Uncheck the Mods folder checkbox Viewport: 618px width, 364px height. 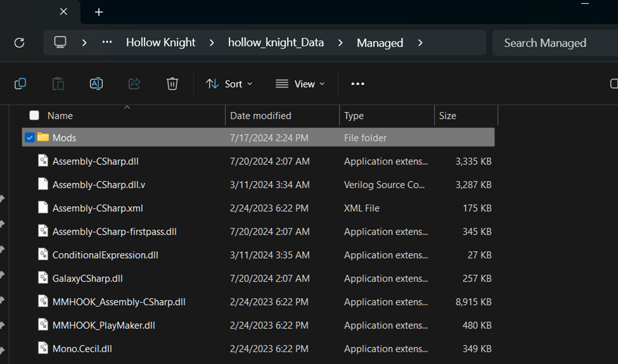[29, 138]
